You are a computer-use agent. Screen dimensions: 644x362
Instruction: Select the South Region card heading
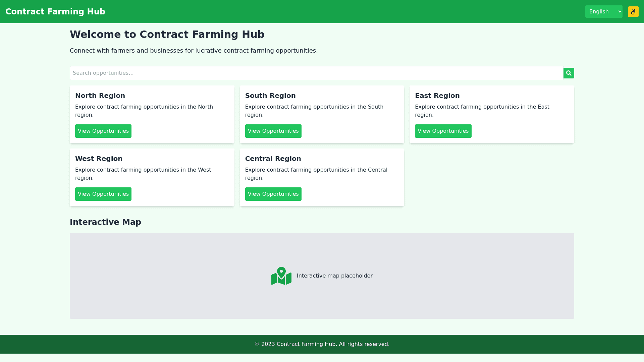(270, 96)
